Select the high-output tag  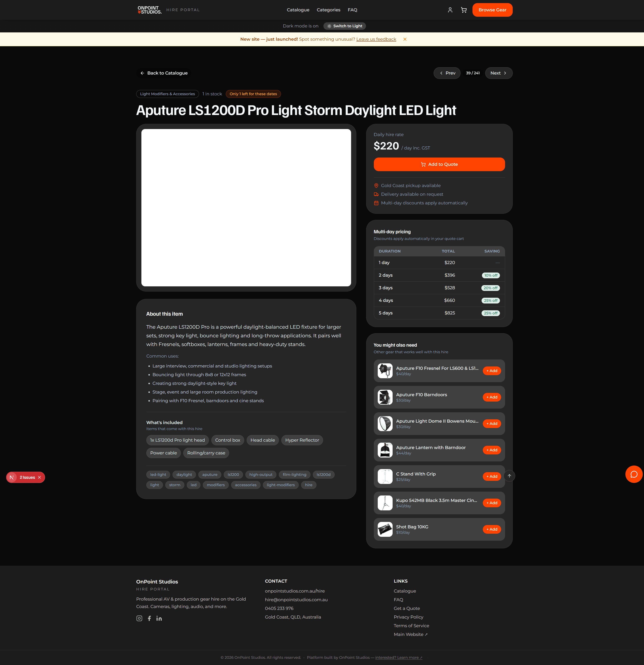(261, 475)
